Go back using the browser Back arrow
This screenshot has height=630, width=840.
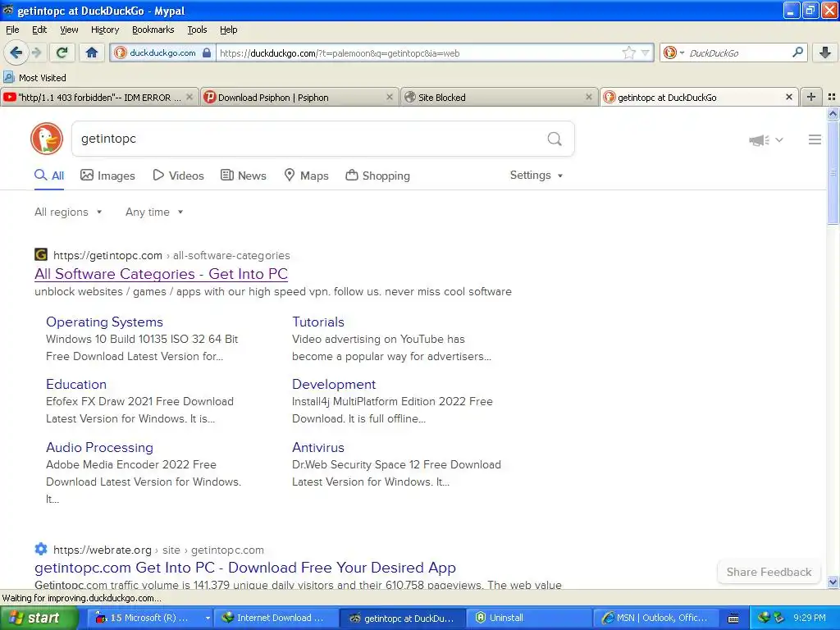pos(16,52)
